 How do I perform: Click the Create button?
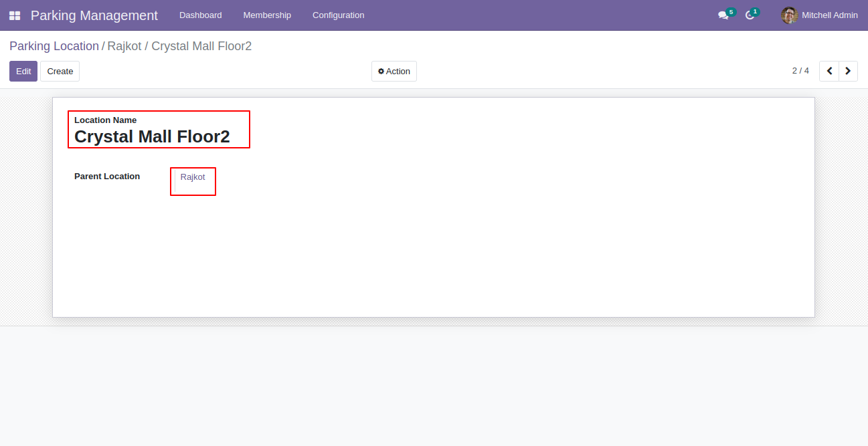coord(60,72)
